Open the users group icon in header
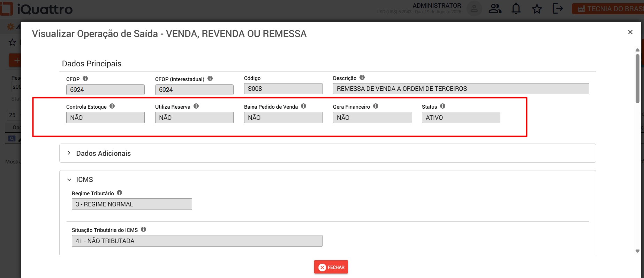Image resolution: width=644 pixels, height=278 pixels. 495,9
